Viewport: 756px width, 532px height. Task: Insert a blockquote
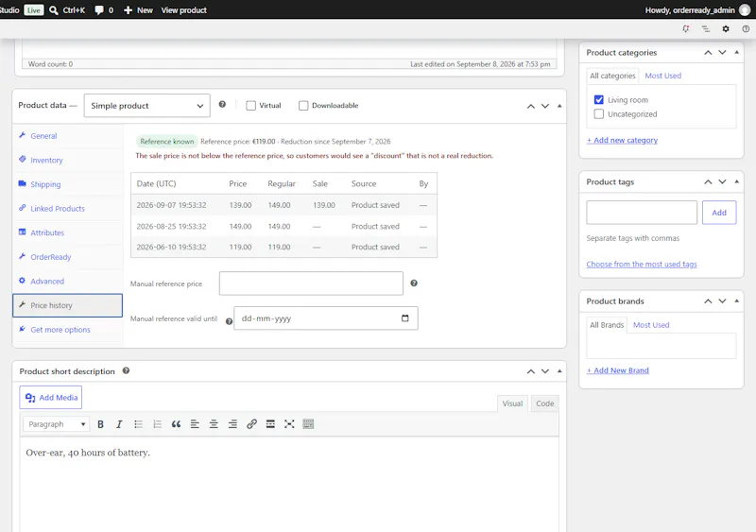tap(176, 424)
